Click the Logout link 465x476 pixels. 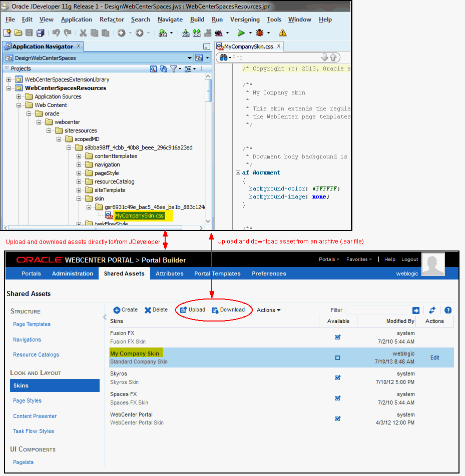[409, 259]
